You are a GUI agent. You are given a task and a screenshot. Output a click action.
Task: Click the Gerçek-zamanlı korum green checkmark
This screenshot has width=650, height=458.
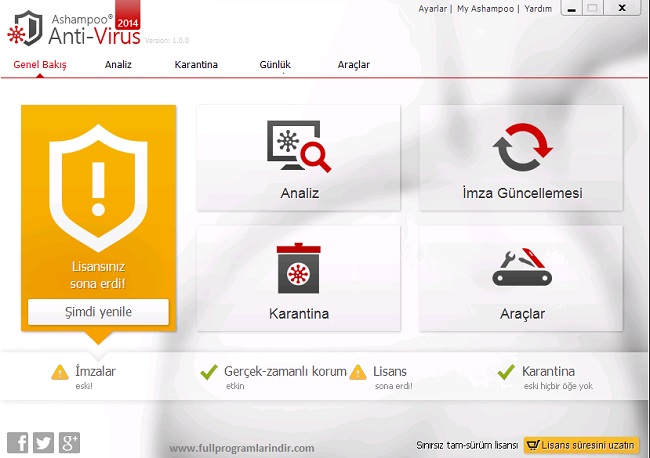[209, 372]
